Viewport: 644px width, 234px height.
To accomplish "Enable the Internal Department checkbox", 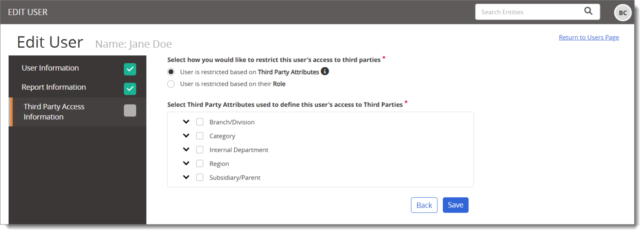I will pos(200,149).
